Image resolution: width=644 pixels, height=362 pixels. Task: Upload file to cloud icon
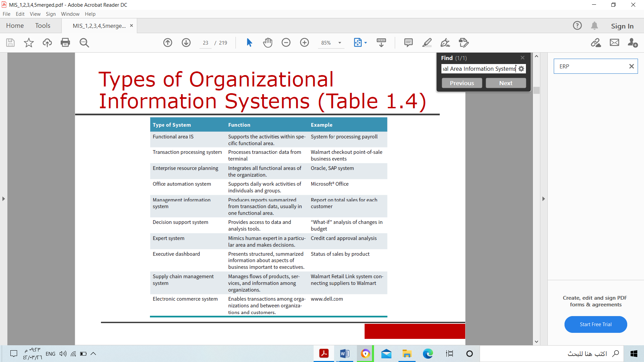click(x=47, y=43)
